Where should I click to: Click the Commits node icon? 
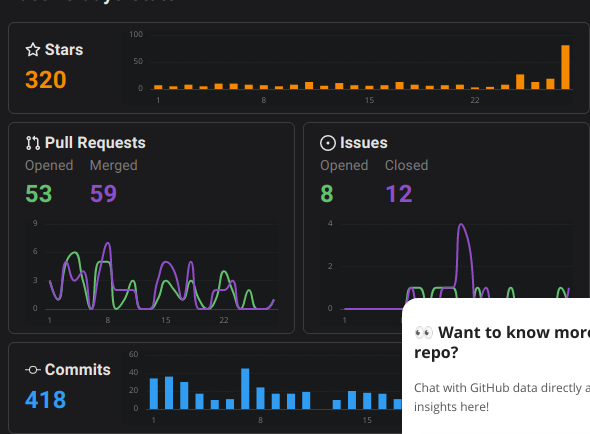click(33, 370)
